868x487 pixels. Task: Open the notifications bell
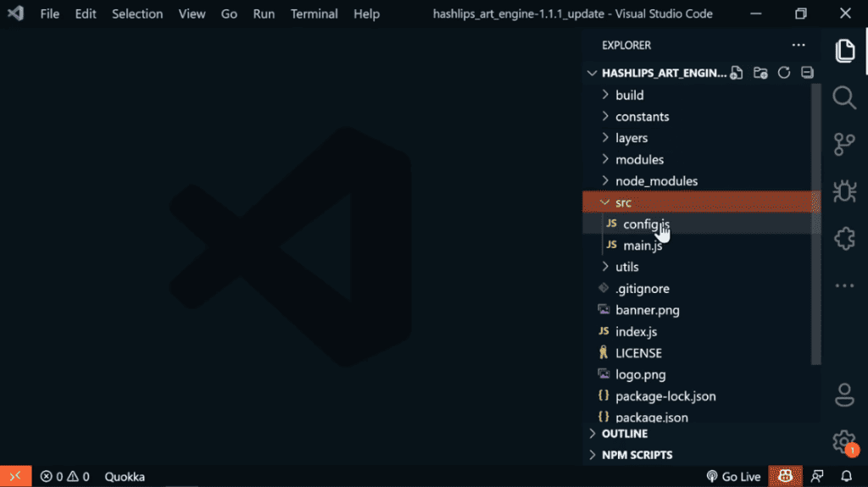(x=847, y=476)
